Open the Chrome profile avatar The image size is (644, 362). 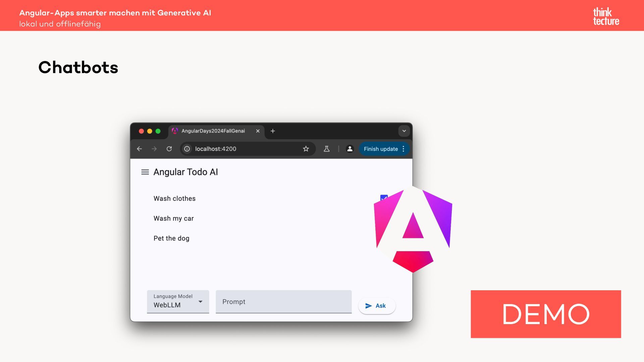pyautogui.click(x=350, y=149)
